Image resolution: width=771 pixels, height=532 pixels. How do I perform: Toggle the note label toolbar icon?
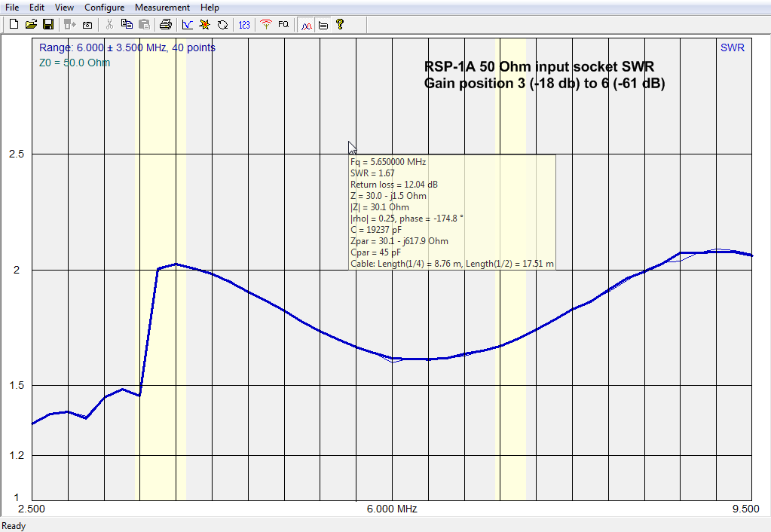point(323,25)
